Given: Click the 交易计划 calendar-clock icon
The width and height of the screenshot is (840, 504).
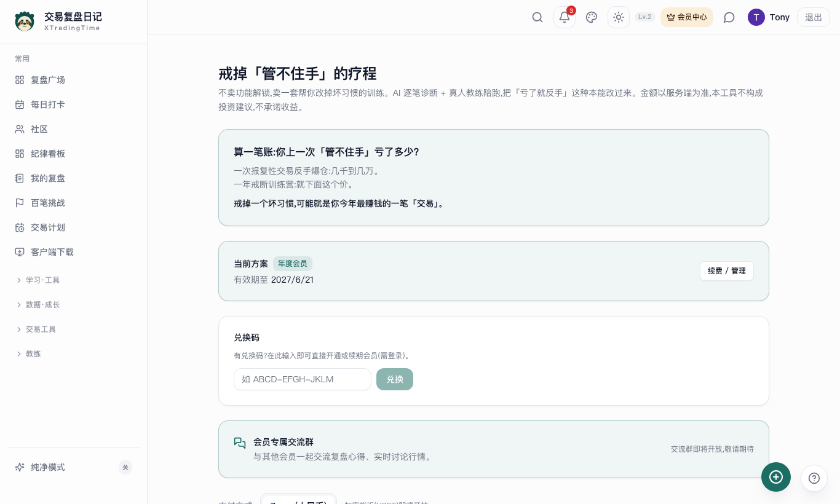Looking at the screenshot, I should pos(20,227).
